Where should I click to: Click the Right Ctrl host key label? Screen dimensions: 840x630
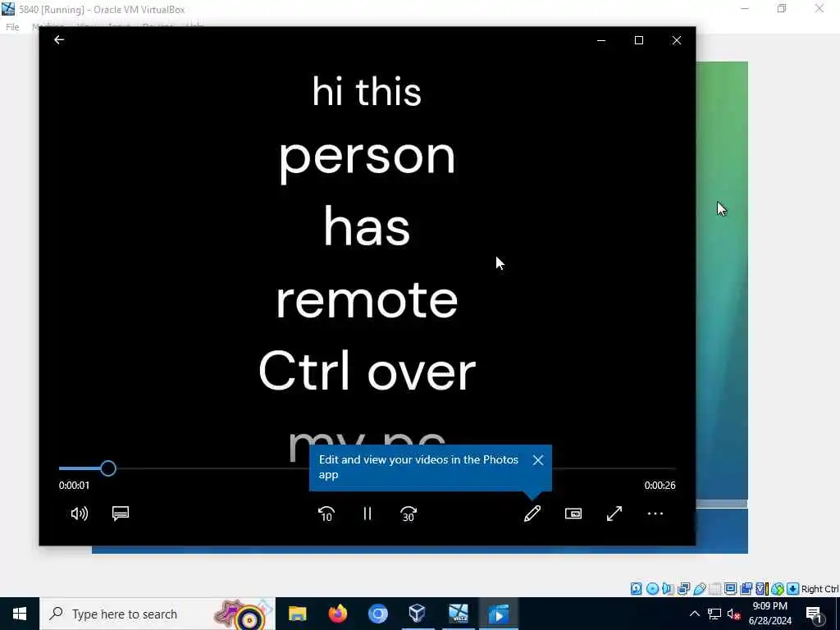point(820,589)
